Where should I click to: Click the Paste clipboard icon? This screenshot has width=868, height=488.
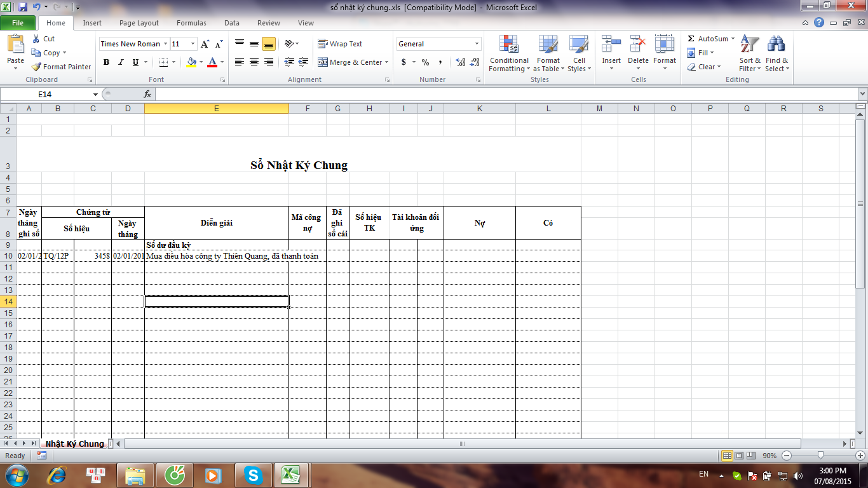(x=15, y=44)
